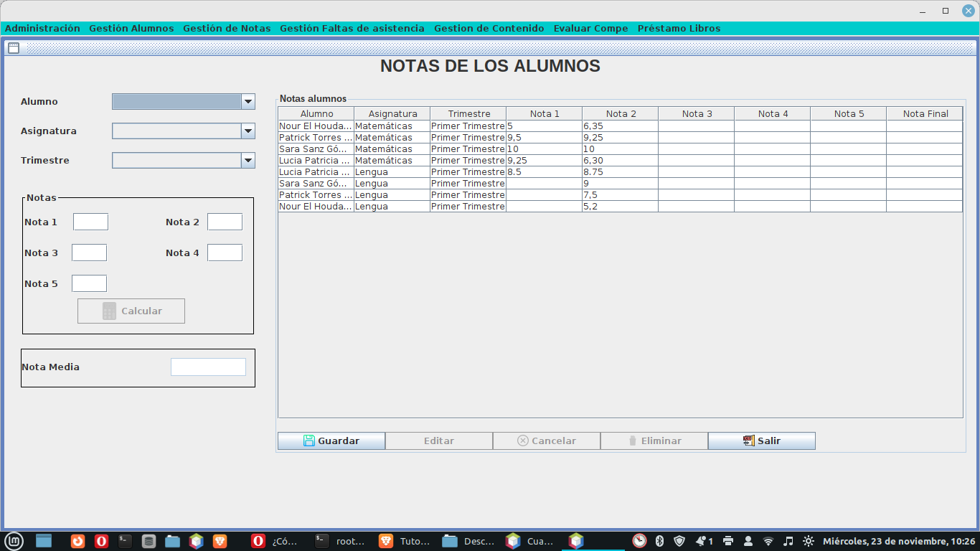This screenshot has height=551, width=980.
Task: Click the Calcular button
Action: click(x=131, y=311)
